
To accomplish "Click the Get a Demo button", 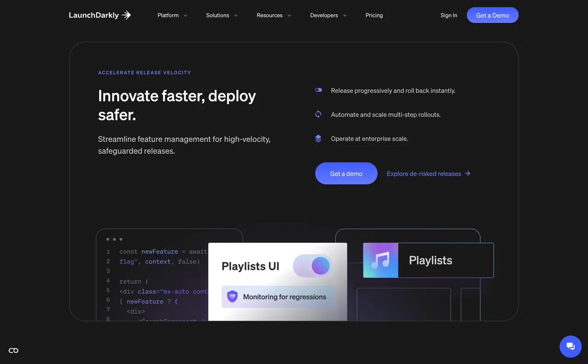I will [x=492, y=15].
